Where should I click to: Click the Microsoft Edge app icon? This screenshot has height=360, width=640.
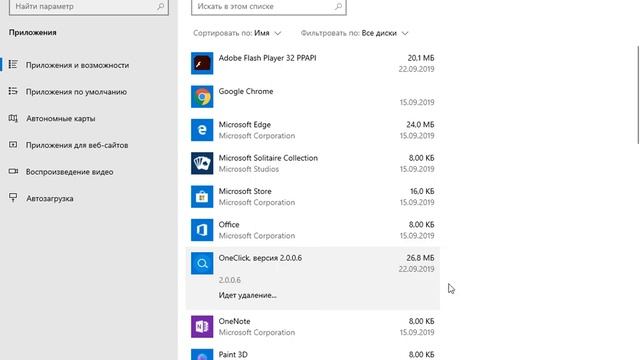click(202, 130)
